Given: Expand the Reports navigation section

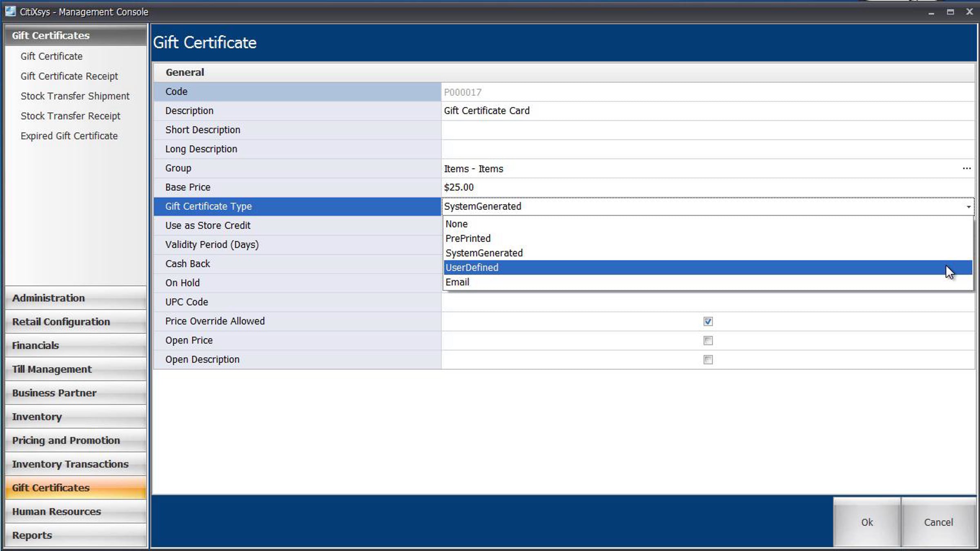Looking at the screenshot, I should pyautogui.click(x=76, y=535).
